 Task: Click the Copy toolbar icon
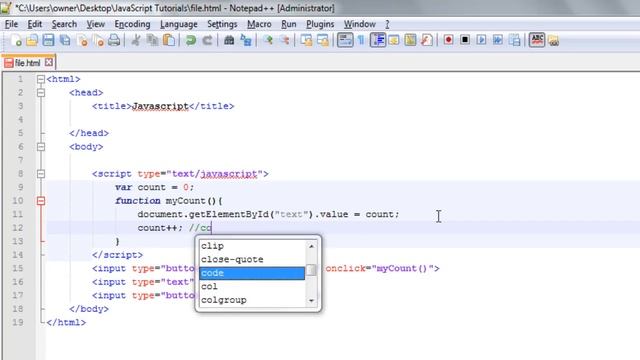[152, 40]
